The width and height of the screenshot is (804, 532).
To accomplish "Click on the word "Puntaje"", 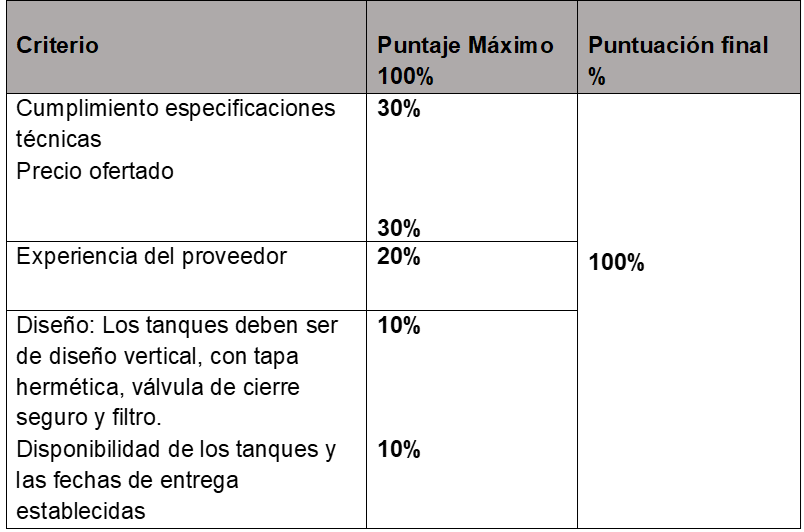I will pyautogui.click(x=419, y=46).
